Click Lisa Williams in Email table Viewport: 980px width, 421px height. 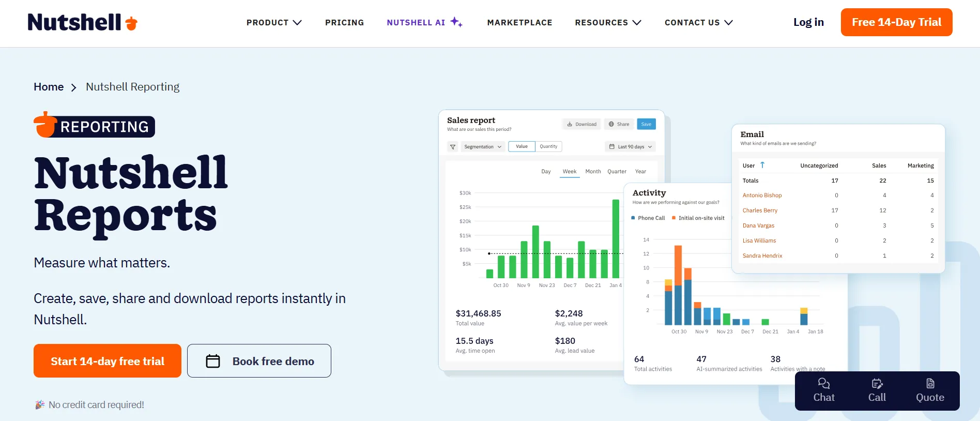759,240
